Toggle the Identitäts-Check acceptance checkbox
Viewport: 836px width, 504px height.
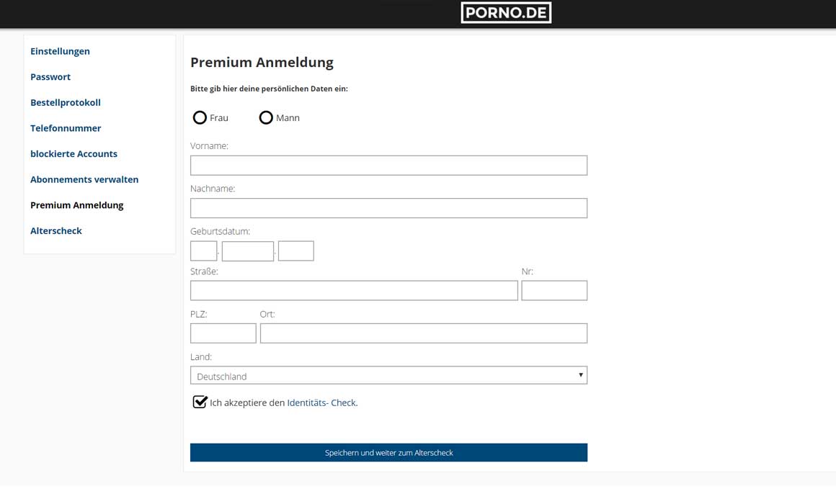(200, 402)
